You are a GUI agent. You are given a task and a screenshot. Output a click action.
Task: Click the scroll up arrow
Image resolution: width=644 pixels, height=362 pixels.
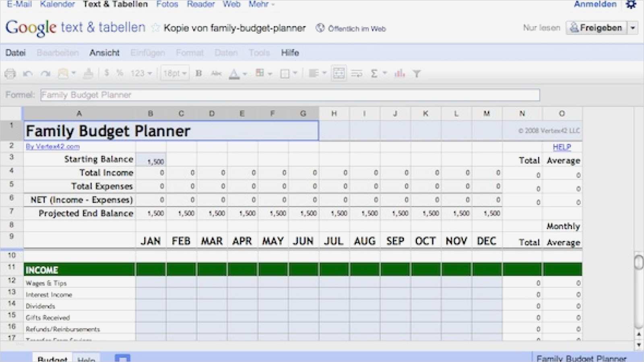click(x=639, y=334)
